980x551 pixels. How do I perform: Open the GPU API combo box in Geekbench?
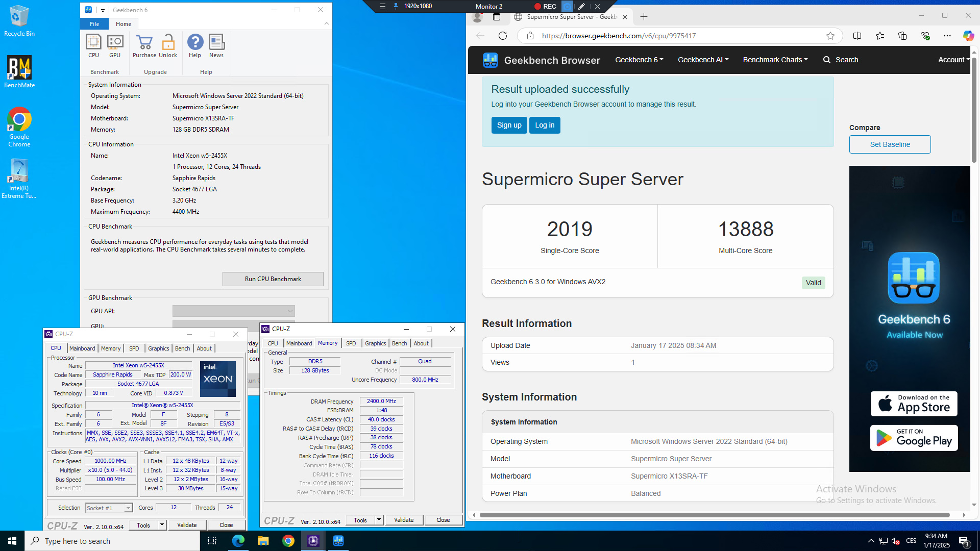(x=233, y=311)
